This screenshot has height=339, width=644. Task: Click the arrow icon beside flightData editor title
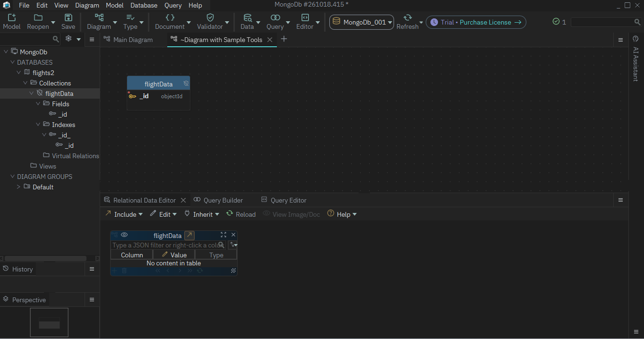(x=189, y=235)
